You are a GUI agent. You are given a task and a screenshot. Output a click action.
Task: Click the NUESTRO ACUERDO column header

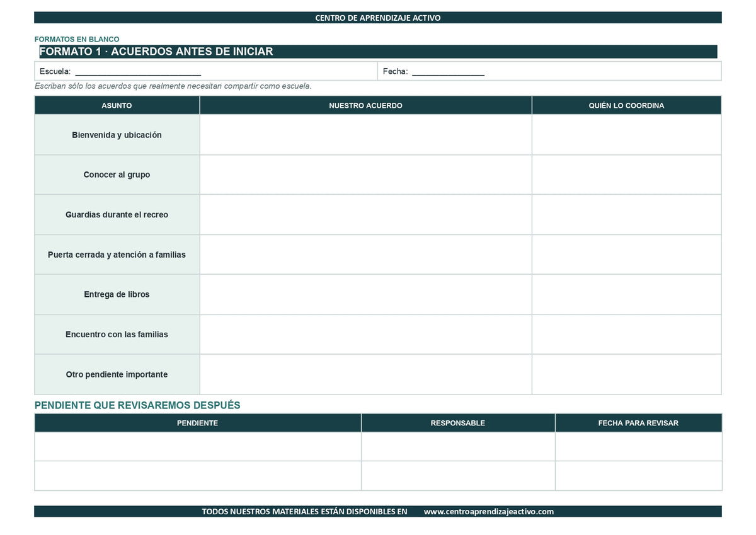365,105
